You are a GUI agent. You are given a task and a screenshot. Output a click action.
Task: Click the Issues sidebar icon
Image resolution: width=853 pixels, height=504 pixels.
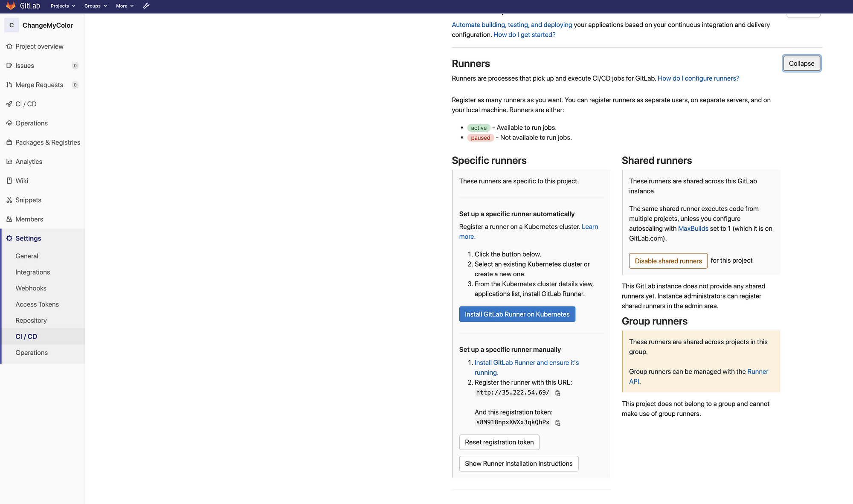click(x=10, y=65)
